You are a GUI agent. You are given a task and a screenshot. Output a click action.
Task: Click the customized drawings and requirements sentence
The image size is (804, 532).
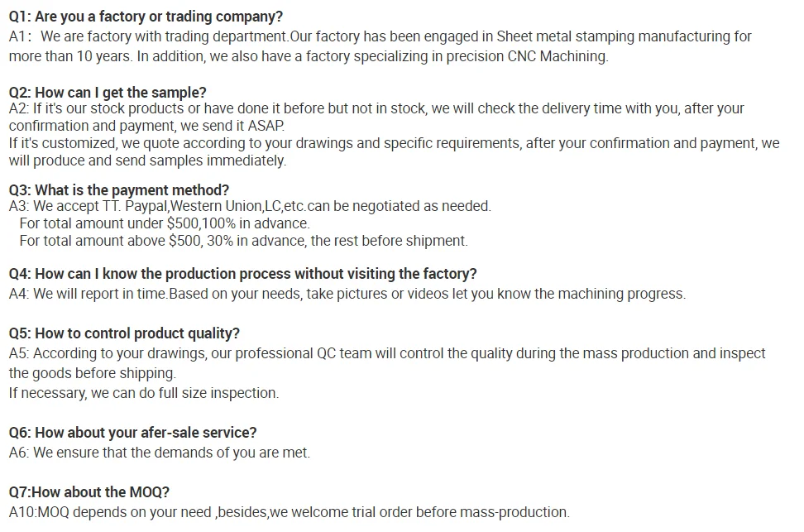(x=394, y=143)
